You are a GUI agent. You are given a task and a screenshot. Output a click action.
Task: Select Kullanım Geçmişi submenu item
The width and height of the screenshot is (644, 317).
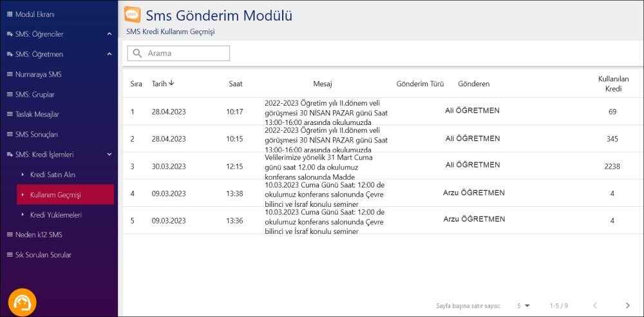[x=55, y=195]
